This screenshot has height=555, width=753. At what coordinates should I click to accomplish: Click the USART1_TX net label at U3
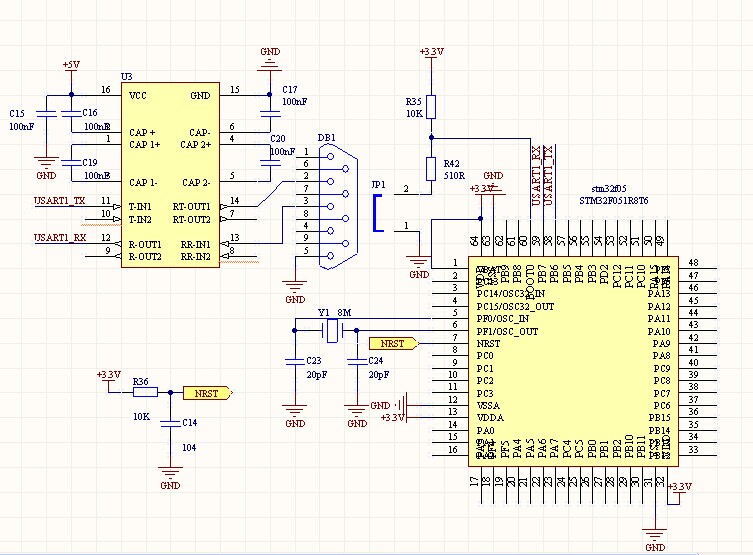(60, 201)
